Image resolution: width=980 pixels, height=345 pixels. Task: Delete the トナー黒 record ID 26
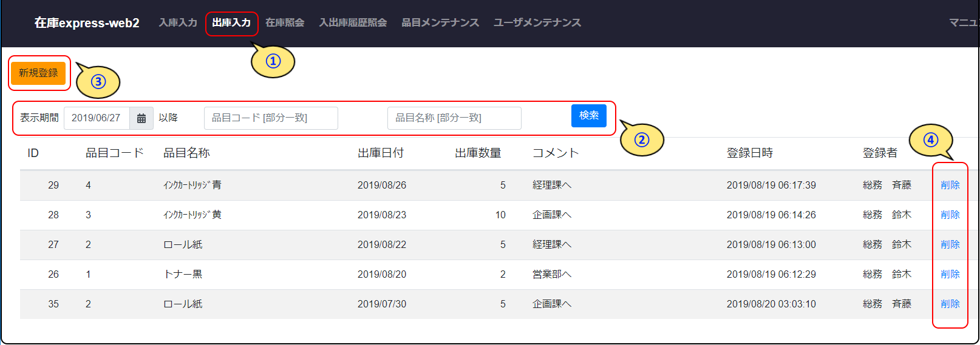[x=950, y=274]
